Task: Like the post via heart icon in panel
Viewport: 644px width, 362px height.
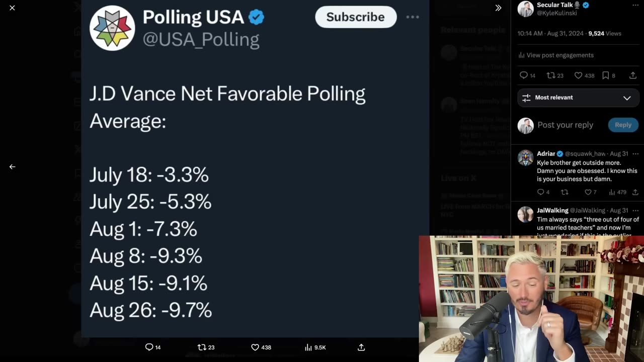Action: click(x=579, y=75)
